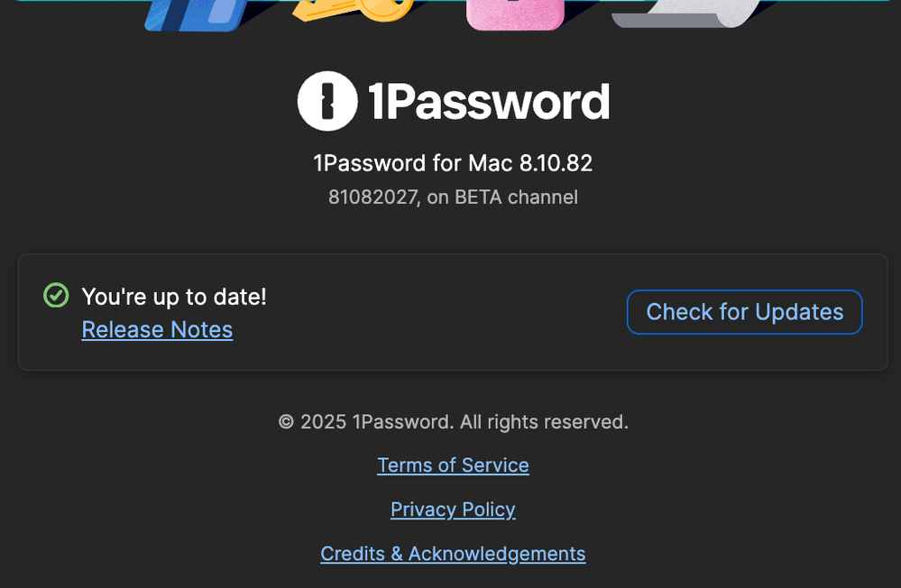Click the 'You're up to date!' status message
901x588 pixels.
pyautogui.click(x=174, y=297)
